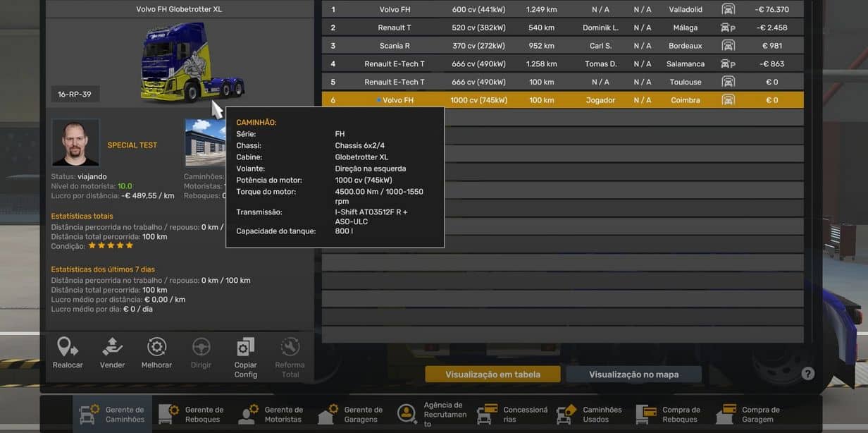Open Caminhões Usados dealer

point(590,415)
